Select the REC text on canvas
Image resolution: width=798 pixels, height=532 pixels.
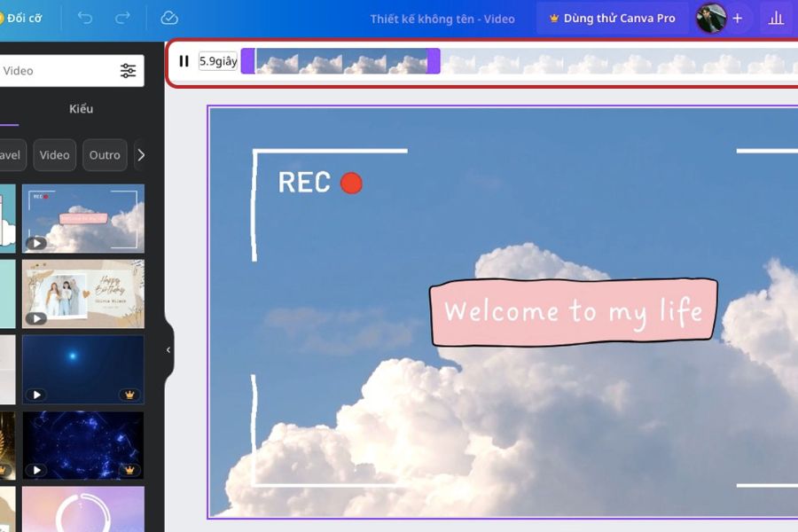pyautogui.click(x=304, y=183)
